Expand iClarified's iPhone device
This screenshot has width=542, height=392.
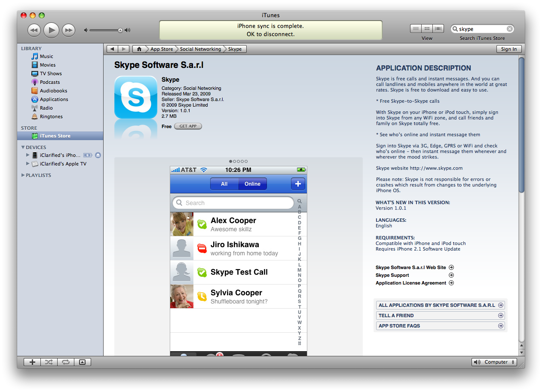click(x=28, y=155)
